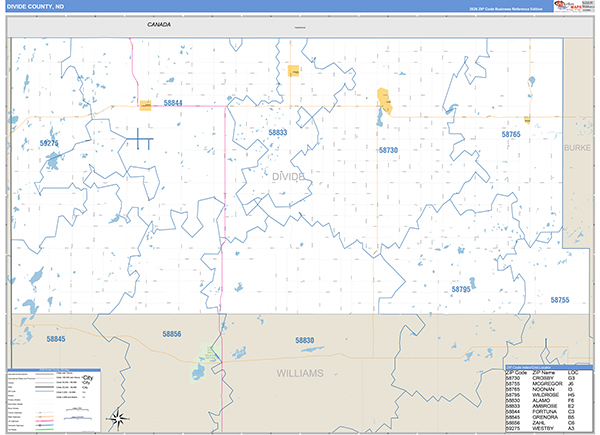The width and height of the screenshot is (600, 435).
Task: Click 'WILDROSE' in the ZIP index table
Action: pos(546,395)
